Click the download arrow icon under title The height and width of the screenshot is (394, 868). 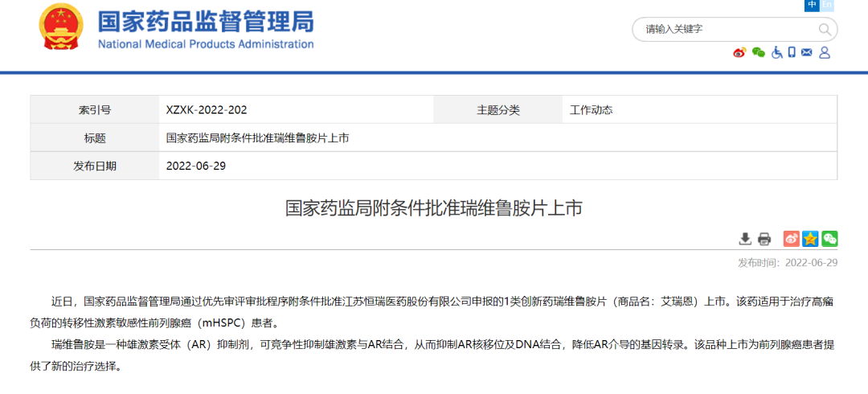pos(745,239)
